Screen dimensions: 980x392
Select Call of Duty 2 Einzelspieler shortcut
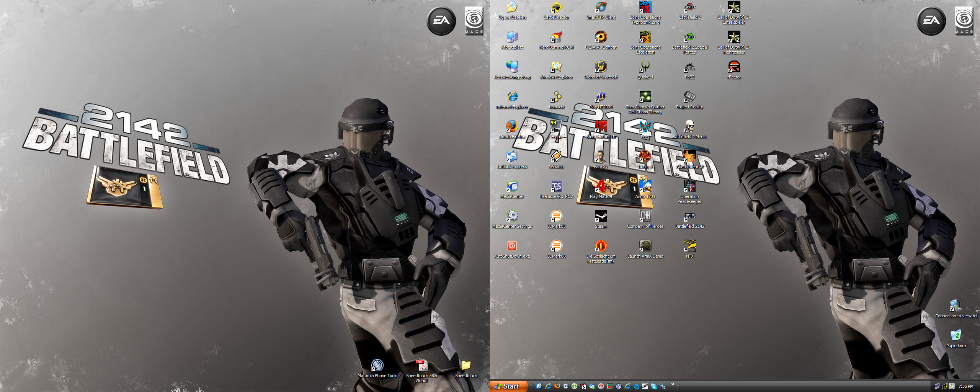[x=734, y=13]
